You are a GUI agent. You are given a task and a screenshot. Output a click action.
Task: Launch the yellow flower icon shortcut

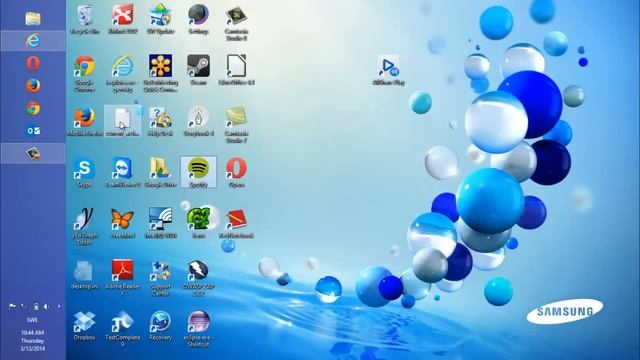pyautogui.click(x=160, y=73)
